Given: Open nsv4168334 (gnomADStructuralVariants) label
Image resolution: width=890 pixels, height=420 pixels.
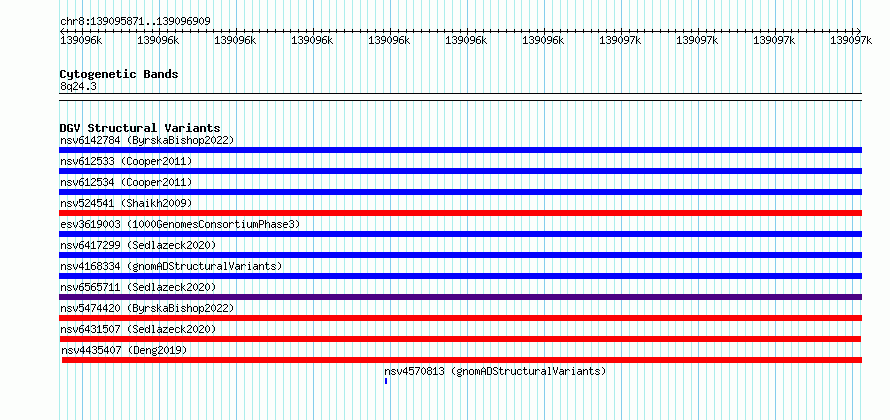Looking at the screenshot, I should tap(171, 266).
